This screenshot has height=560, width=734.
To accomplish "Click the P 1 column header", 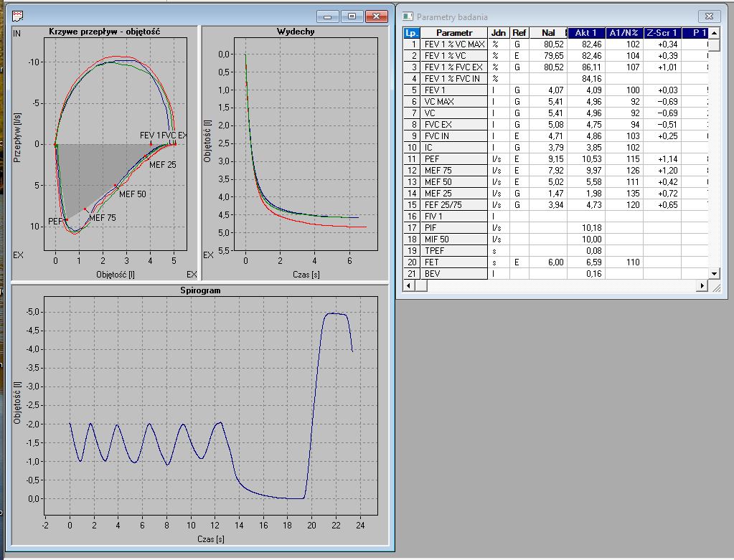I will [x=695, y=33].
